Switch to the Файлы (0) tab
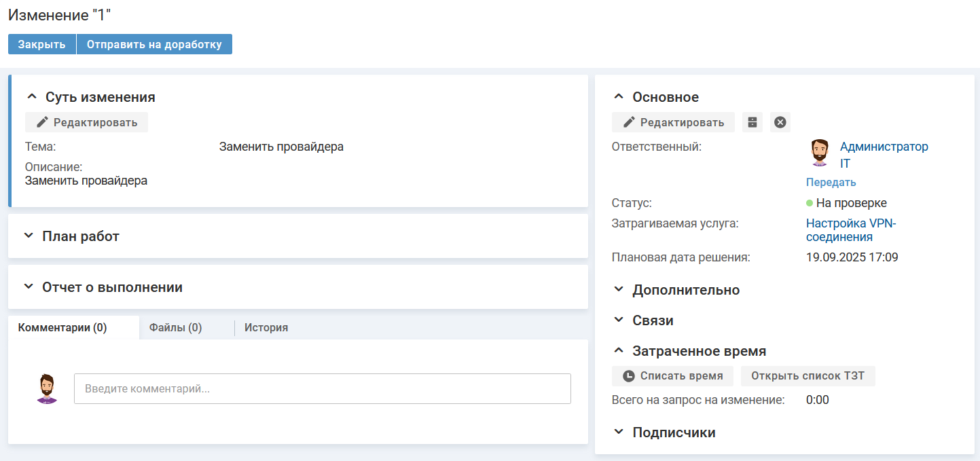The width and height of the screenshot is (980, 461). click(x=175, y=328)
